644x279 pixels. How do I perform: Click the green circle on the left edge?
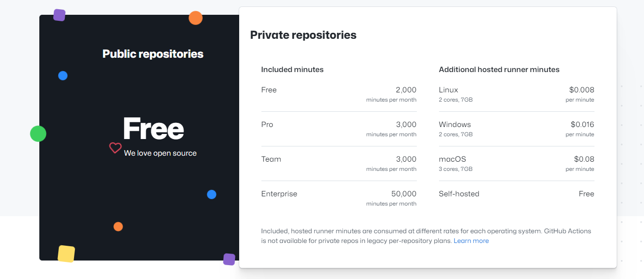(x=38, y=133)
